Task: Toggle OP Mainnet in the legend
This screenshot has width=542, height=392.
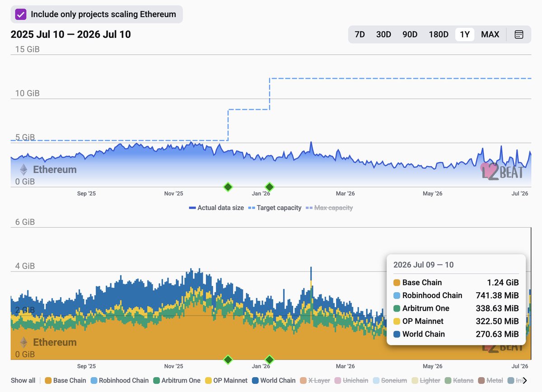Action: (226, 380)
